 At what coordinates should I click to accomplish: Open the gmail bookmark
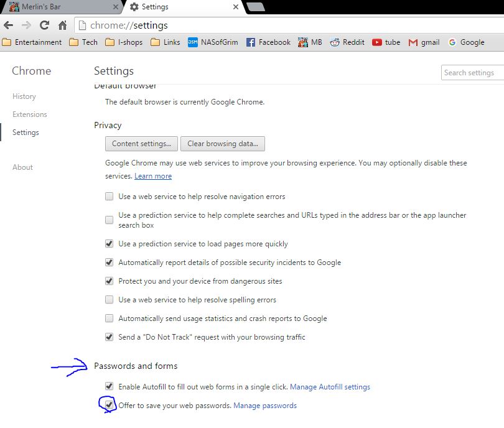424,42
